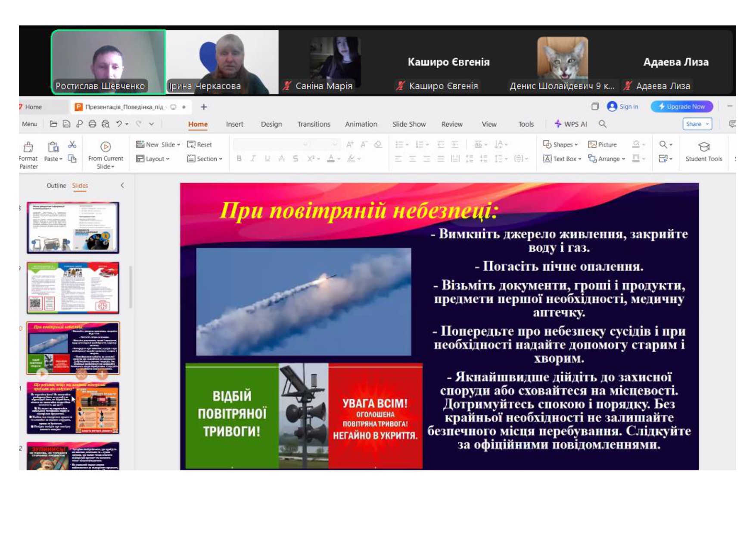This screenshot has width=756, height=535.
Task: Expand the Share button dropdown
Action: click(x=707, y=124)
